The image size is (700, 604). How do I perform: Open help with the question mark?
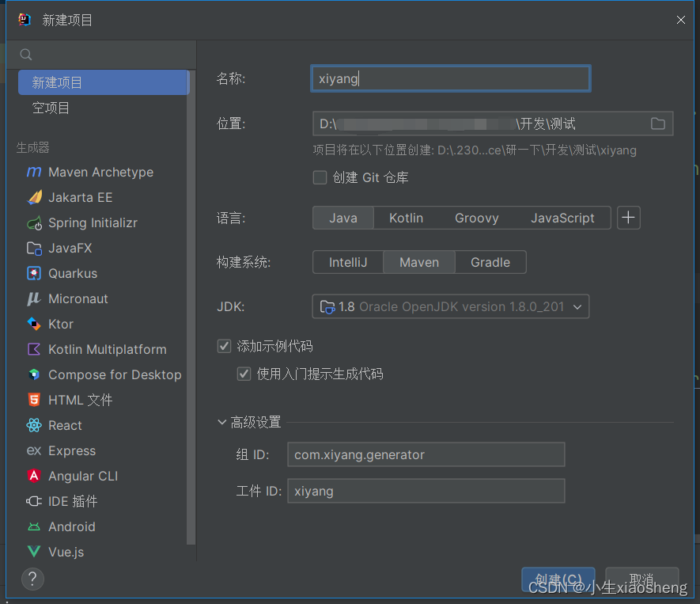point(32,579)
